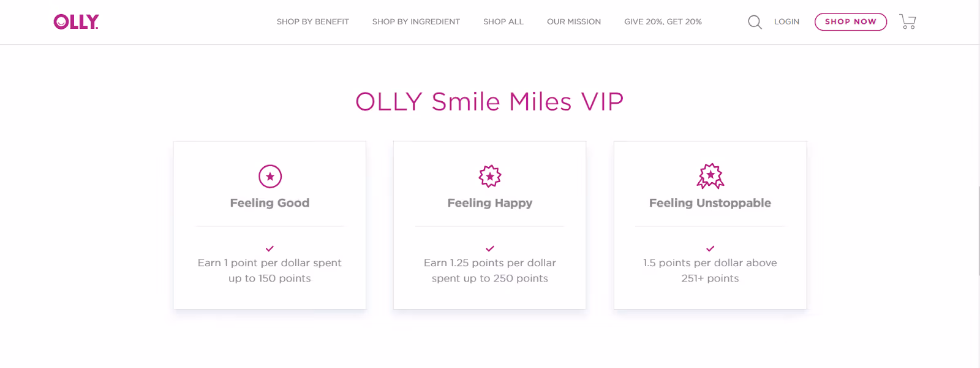Select the badge icon above Feeling Happy
Viewport: 980px width, 368px height.
489,177
